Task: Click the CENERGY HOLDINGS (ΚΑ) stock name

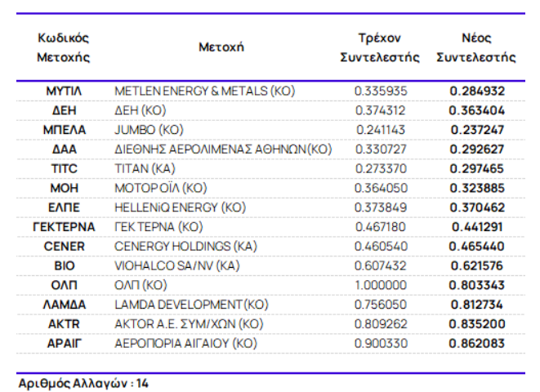Action: [177, 246]
